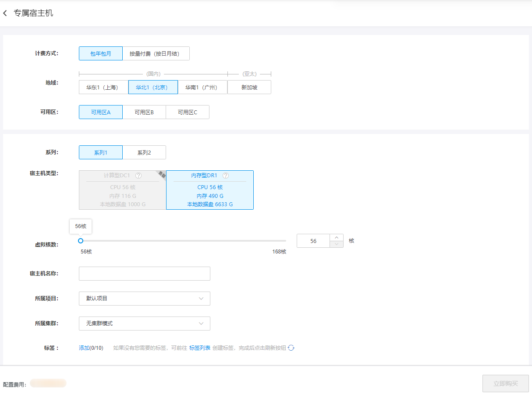Click help icon next to 计算型DC1

pos(138,176)
